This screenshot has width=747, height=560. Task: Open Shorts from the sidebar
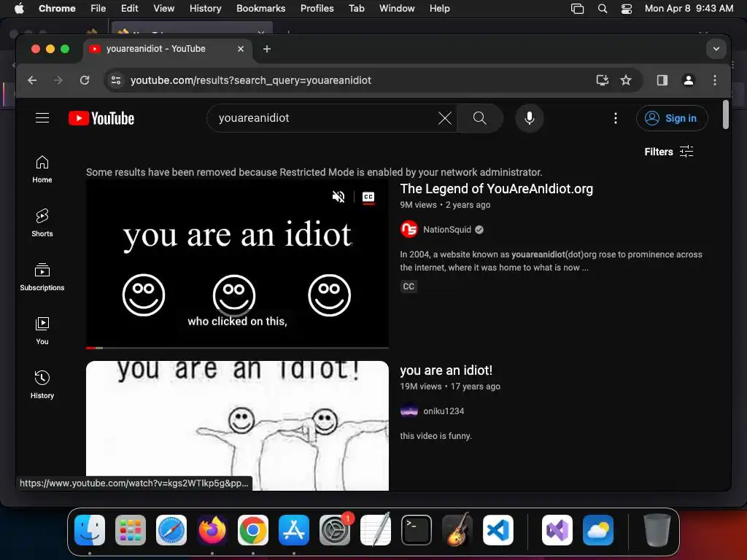42,223
